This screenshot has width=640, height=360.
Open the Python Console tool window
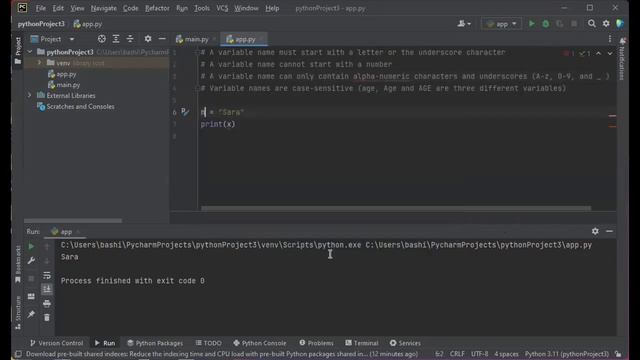pos(260,343)
